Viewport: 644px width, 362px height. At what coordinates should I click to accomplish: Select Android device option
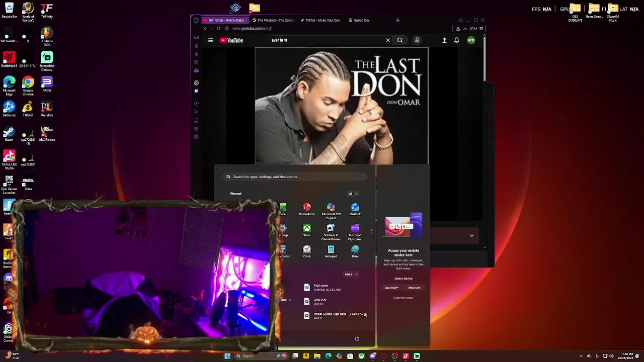point(391,288)
